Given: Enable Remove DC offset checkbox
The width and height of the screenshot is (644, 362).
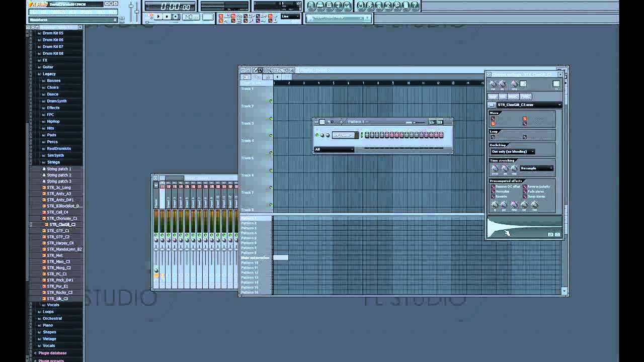Looking at the screenshot, I should click(x=493, y=187).
